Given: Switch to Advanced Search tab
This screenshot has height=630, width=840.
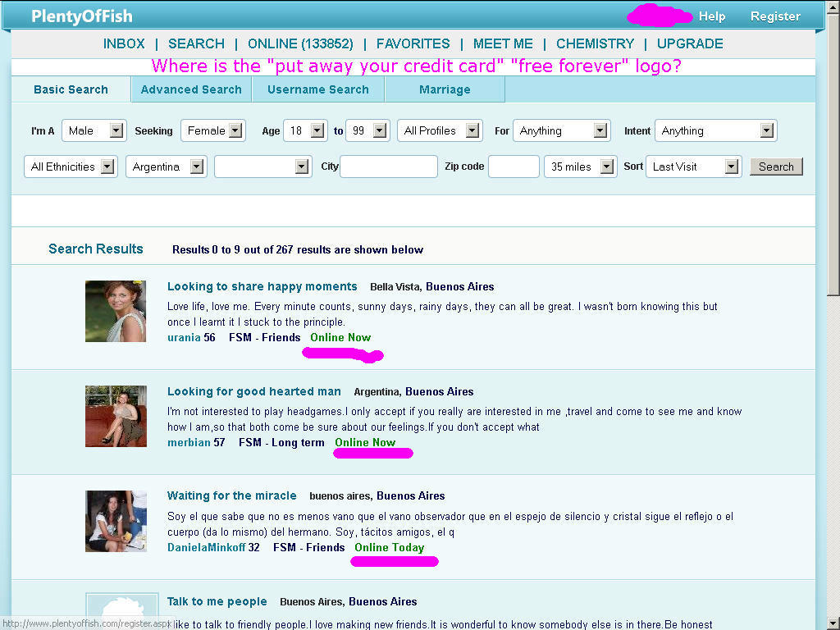Looking at the screenshot, I should coord(191,89).
